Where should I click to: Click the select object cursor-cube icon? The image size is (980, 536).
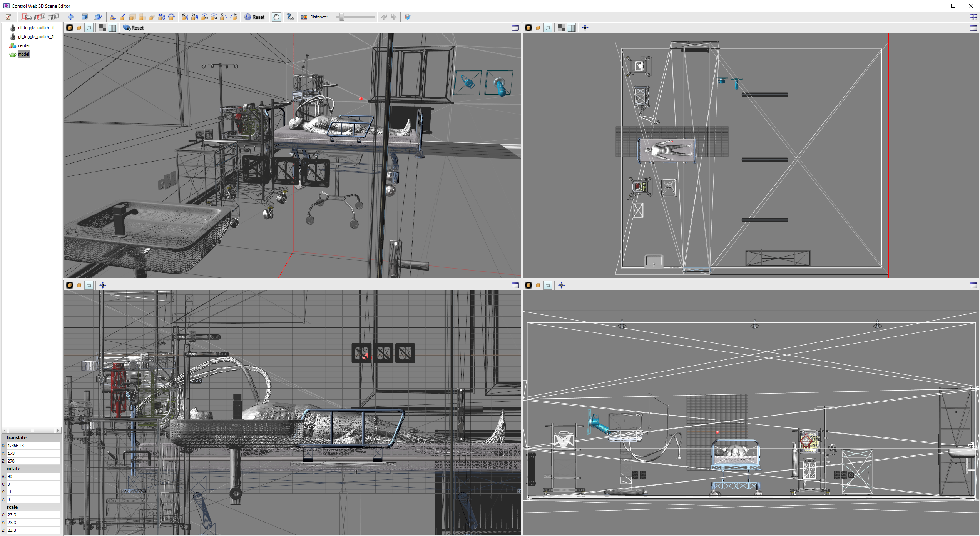[26, 17]
